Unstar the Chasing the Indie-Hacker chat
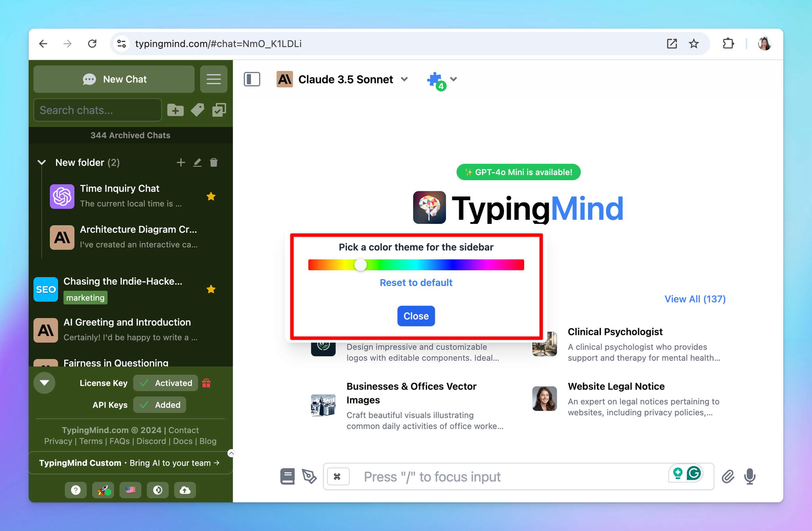 [x=211, y=289]
